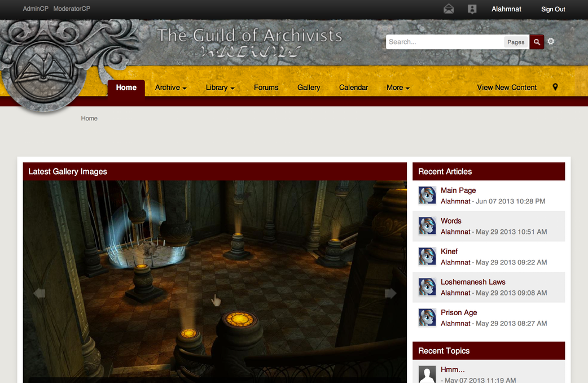The width and height of the screenshot is (588, 383).
Task: Open the ModeratorCP link
Action: click(x=72, y=8)
